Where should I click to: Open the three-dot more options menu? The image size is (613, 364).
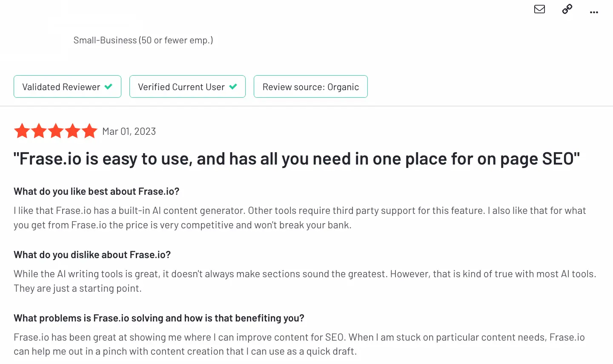coord(594,12)
